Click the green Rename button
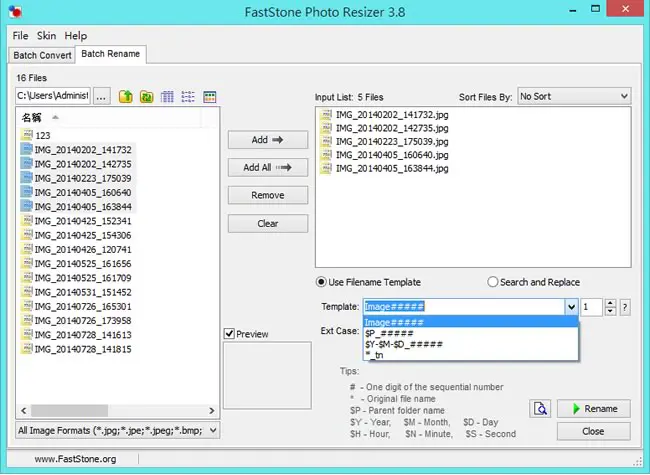Screen dimensions: 650x475 point(594,409)
